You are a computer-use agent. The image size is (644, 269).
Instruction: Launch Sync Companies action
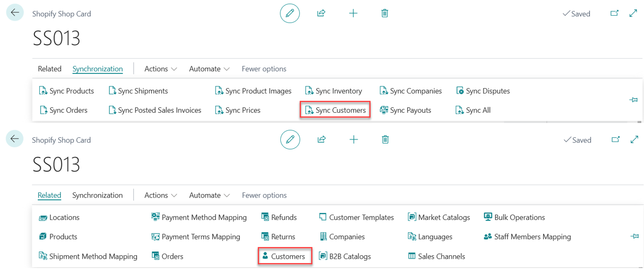point(411,91)
